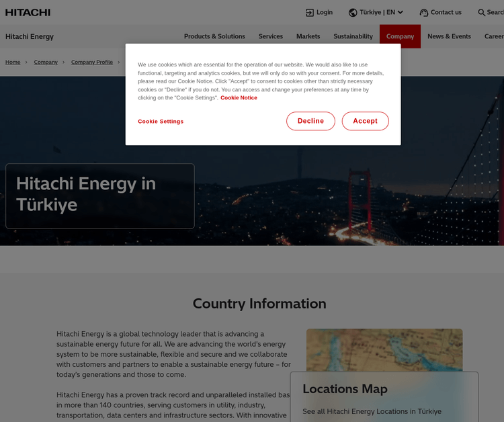The width and height of the screenshot is (504, 422).
Task: Decline cookies in the dialog
Action: point(310,121)
